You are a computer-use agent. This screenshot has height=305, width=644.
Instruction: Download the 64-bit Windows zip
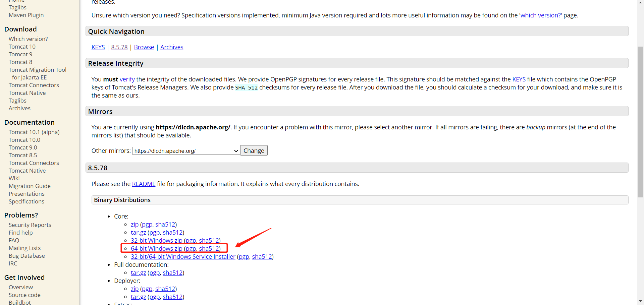coord(157,249)
